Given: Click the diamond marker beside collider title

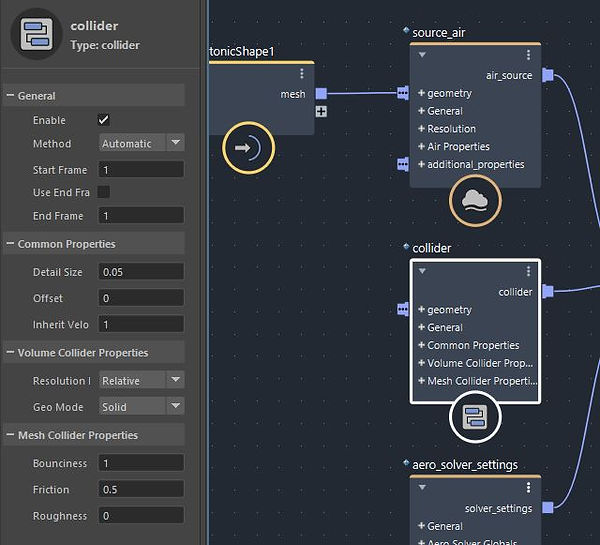Looking at the screenshot, I should tap(406, 246).
